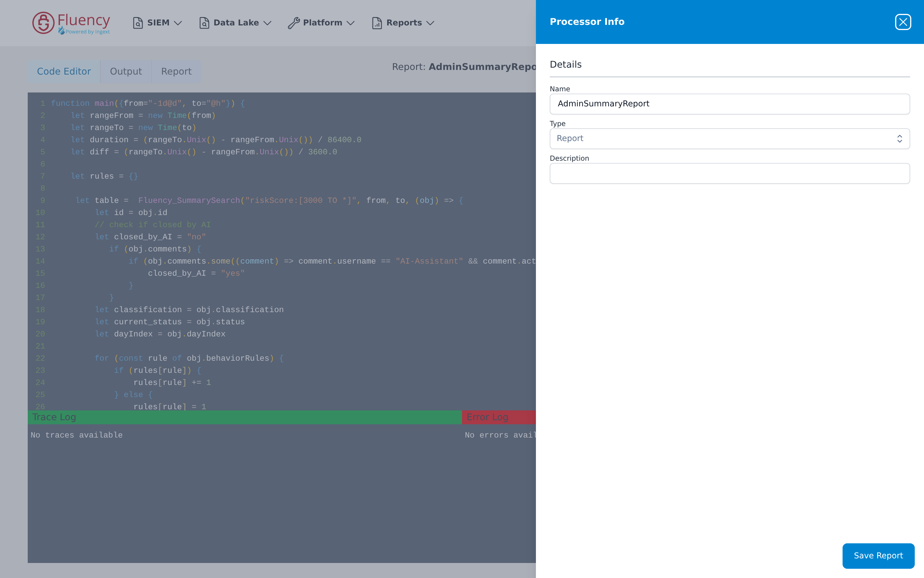Click the Platform wrench icon
Screen dimensions: 924x578
click(x=294, y=23)
